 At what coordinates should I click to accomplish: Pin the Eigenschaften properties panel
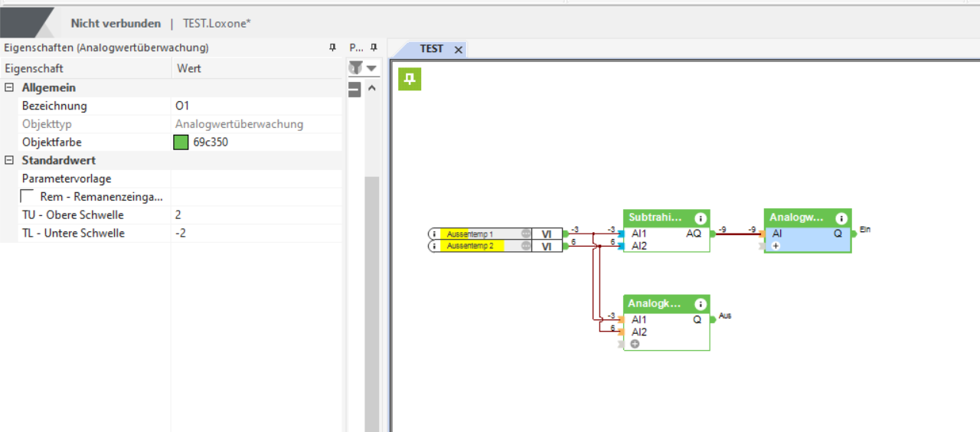click(332, 47)
